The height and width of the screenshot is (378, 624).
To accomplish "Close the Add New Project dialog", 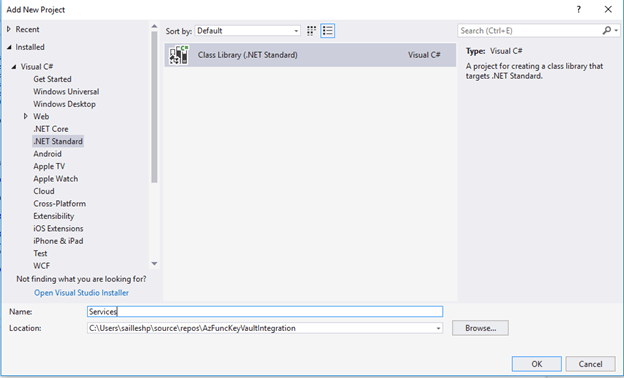I will click(608, 10).
